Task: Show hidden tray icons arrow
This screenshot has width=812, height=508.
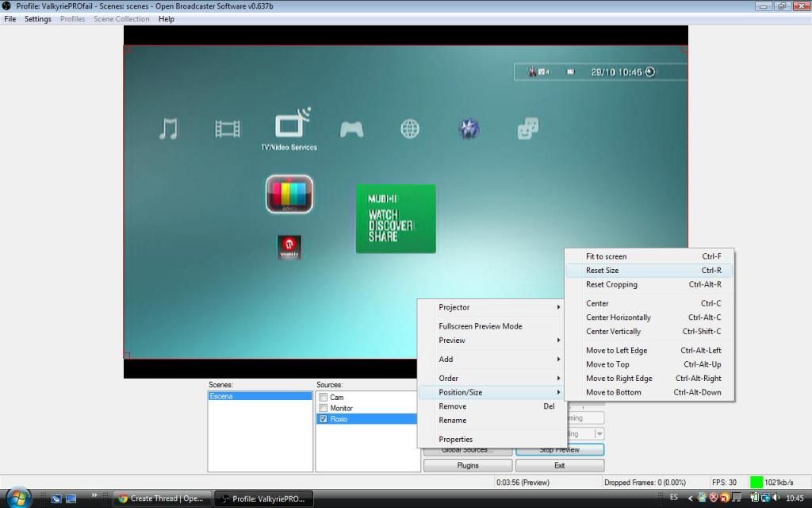Action: coord(690,498)
